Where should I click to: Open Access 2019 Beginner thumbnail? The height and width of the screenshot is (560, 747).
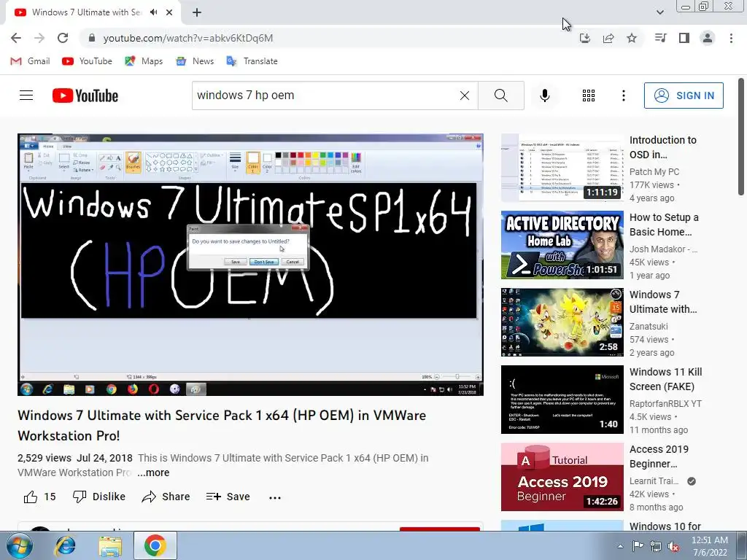pos(562,477)
